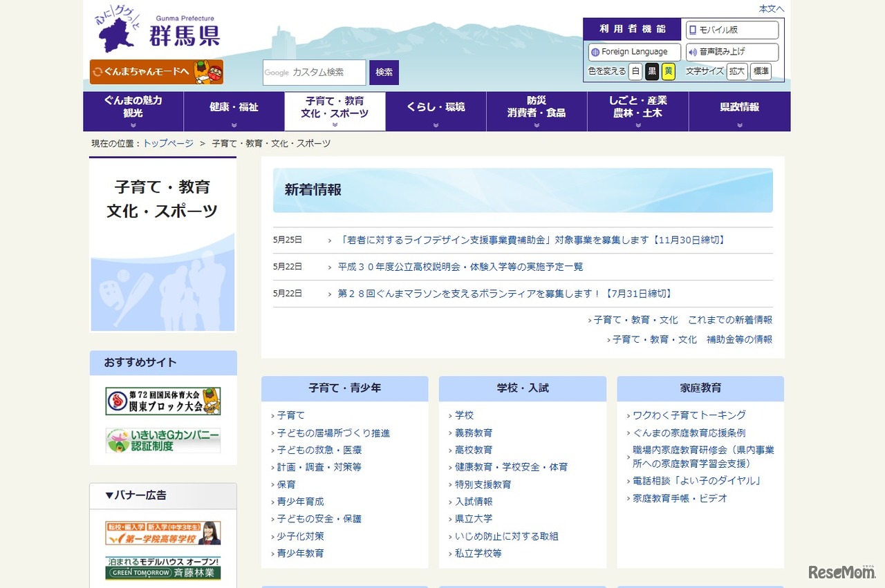Click the Googleカスタム検索 search field
The image size is (885, 588).
pos(314,73)
